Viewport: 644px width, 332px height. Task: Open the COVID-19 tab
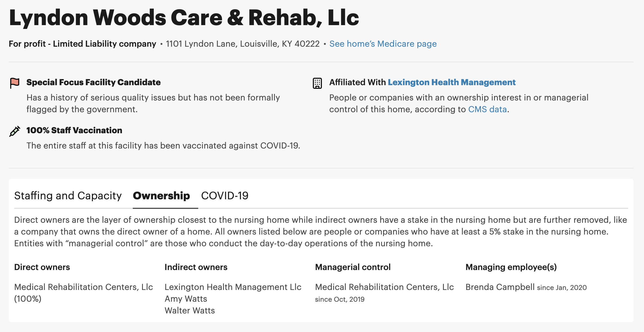(x=225, y=196)
